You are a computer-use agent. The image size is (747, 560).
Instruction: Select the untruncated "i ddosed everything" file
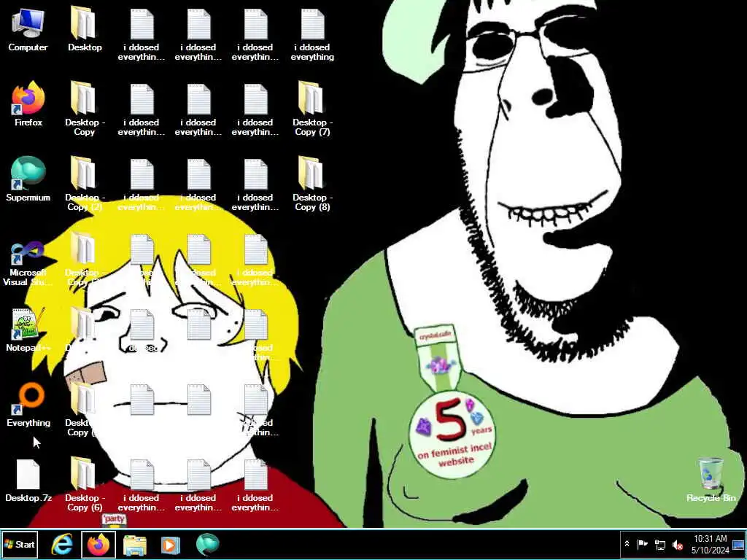(312, 34)
